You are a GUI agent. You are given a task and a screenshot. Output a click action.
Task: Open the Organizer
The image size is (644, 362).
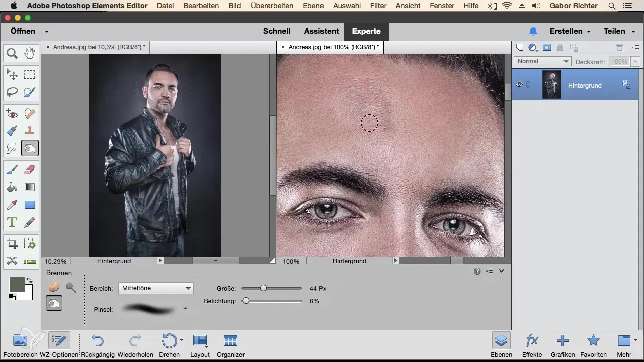click(x=230, y=345)
